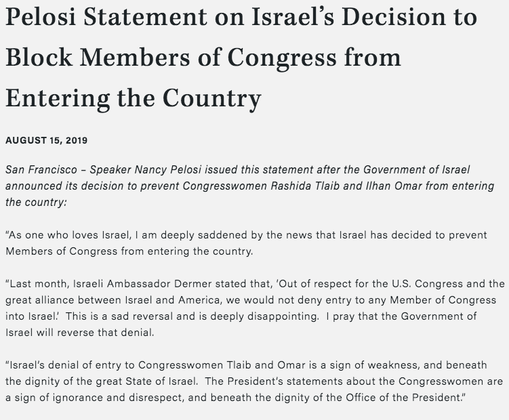Click 'Israel will reverse that denial.'
509x420 pixels.
80,333
